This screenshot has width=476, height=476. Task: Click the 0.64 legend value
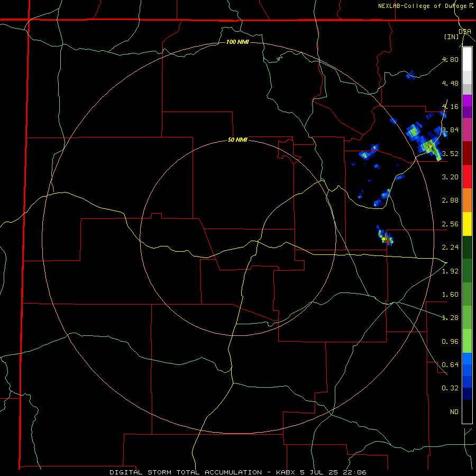(x=450, y=365)
